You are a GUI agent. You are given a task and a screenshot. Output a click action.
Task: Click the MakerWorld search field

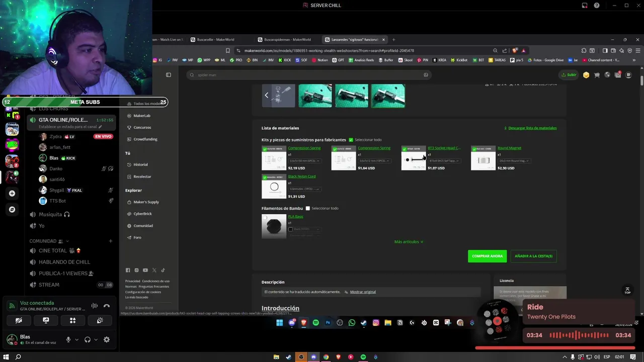(x=309, y=75)
